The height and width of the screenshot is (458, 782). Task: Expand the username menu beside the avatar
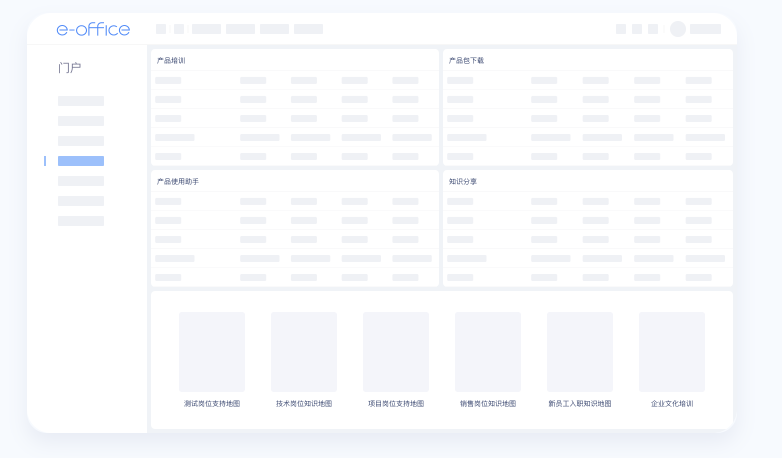tap(705, 29)
